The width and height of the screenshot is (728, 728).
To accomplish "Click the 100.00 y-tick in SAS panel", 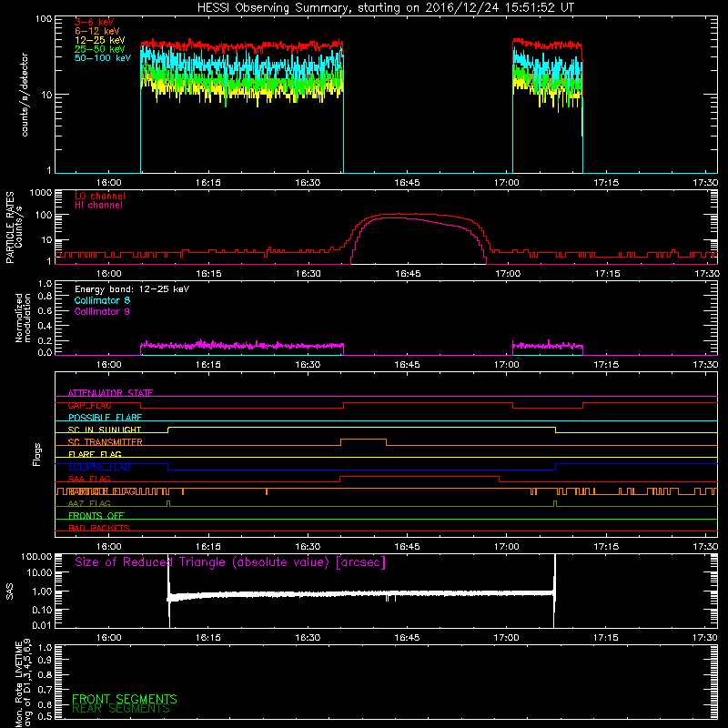I will (x=36, y=556).
